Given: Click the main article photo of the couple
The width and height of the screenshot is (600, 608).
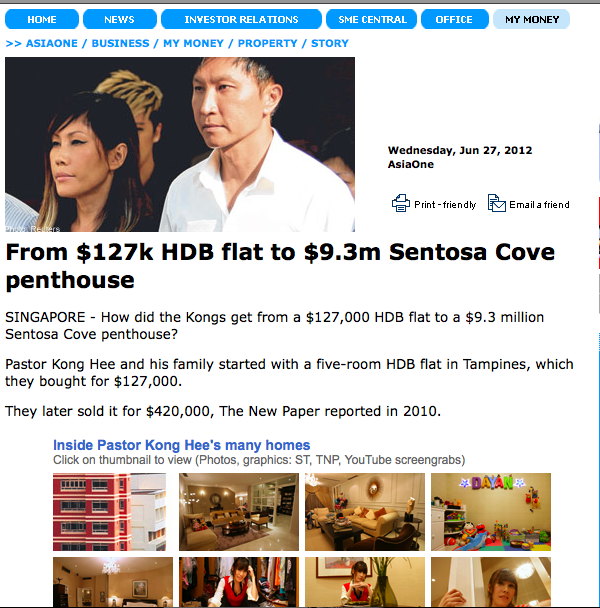Looking at the screenshot, I should pos(180,145).
